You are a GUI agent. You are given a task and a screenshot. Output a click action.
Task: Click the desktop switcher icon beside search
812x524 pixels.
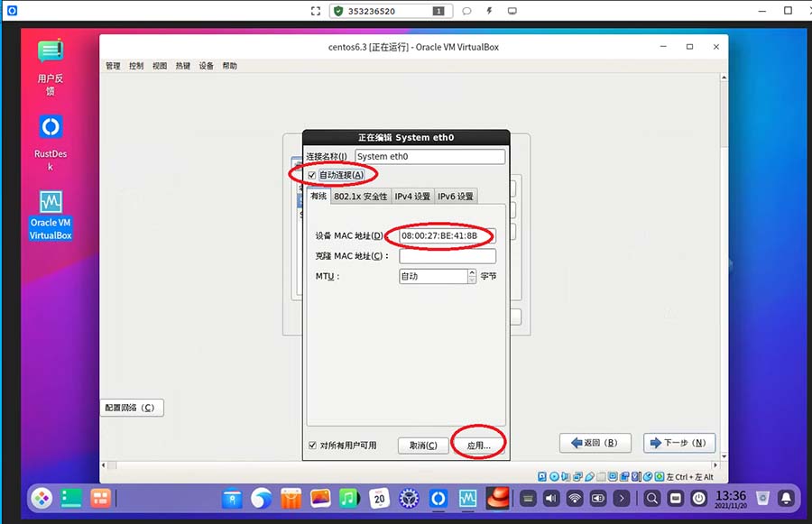click(675, 499)
